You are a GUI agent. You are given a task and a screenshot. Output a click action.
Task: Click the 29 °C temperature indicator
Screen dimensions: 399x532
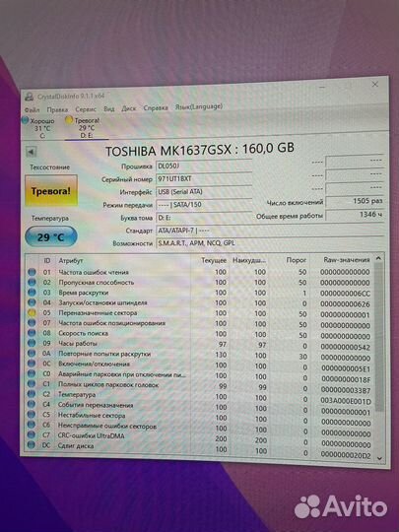coord(51,236)
